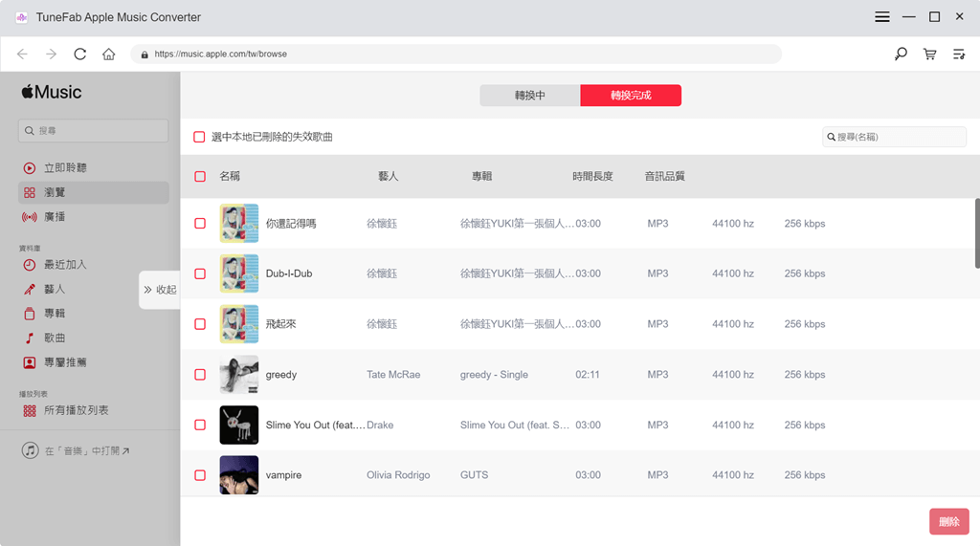
Task: Click artist name Olivia Rodrigo
Action: [x=398, y=475]
